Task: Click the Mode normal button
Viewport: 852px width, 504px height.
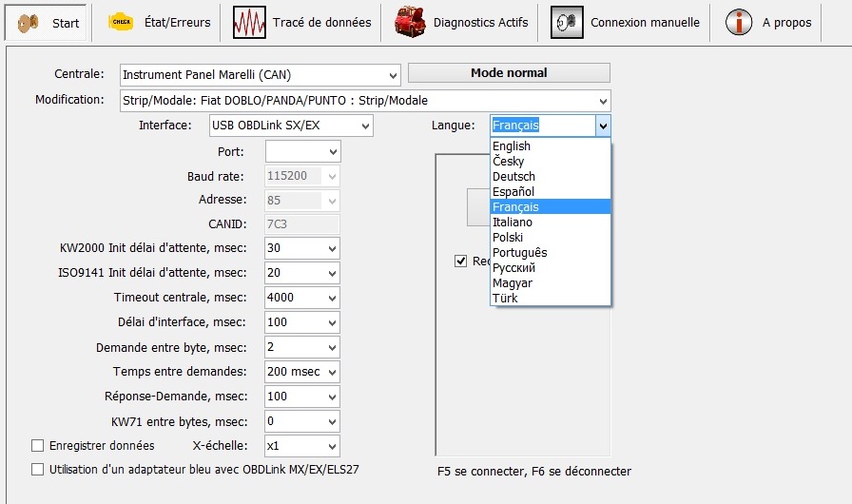Action: pos(509,73)
